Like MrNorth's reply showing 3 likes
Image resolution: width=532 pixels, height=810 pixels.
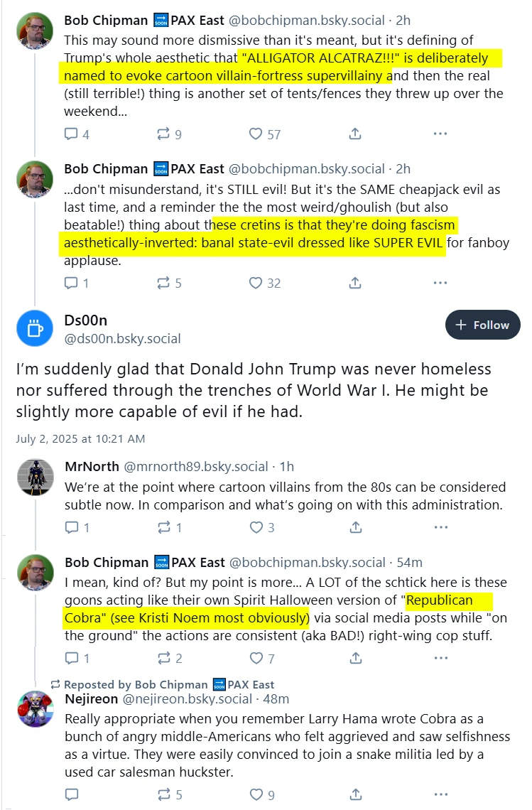pos(262,527)
